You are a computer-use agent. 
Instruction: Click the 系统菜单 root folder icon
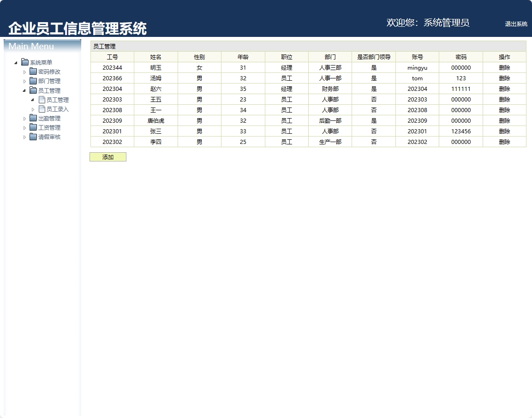(x=25, y=62)
